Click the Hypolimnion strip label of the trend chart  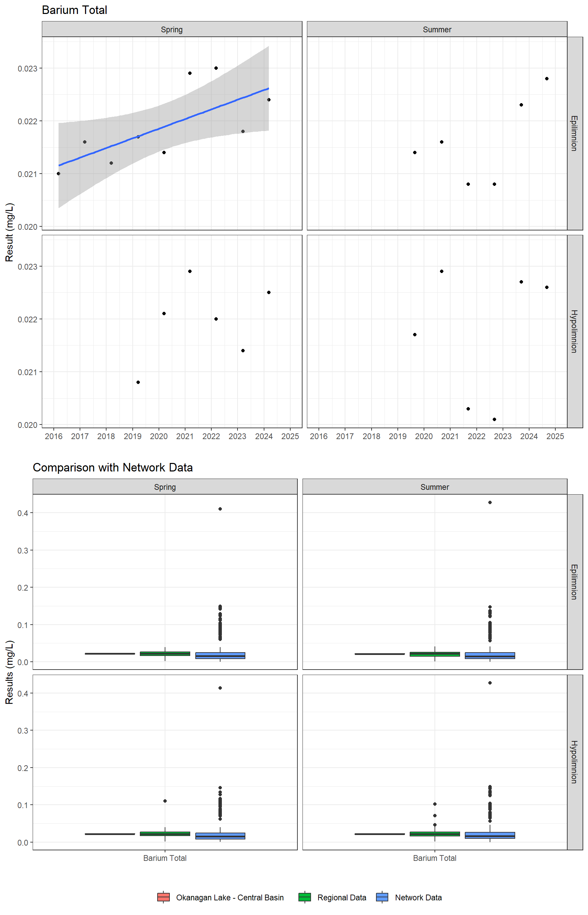click(x=575, y=331)
